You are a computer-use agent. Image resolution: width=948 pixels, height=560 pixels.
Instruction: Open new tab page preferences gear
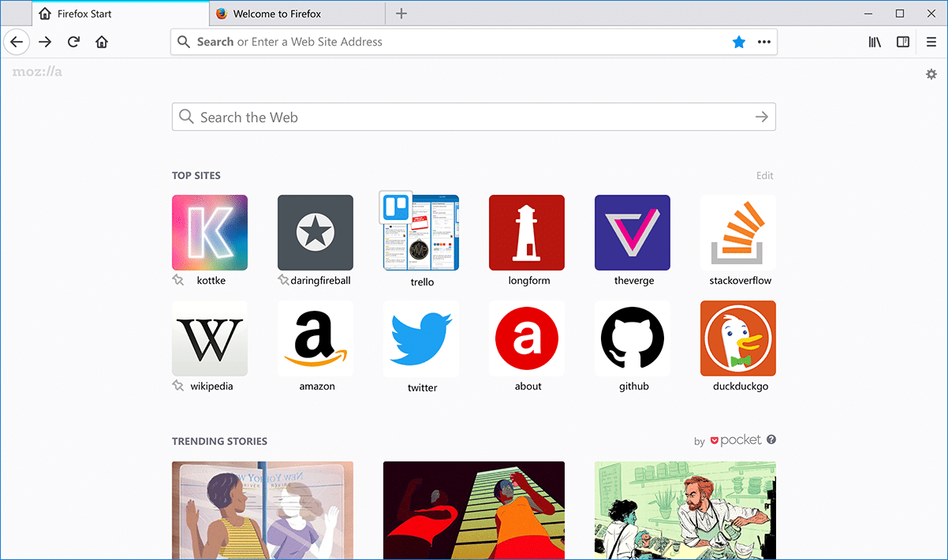(x=931, y=73)
